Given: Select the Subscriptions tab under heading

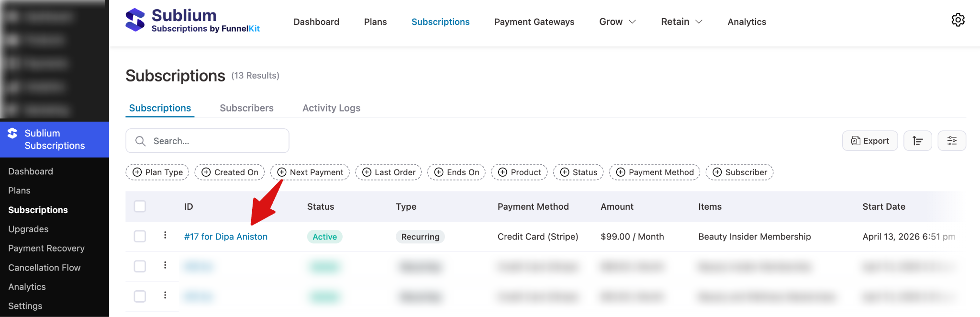Looking at the screenshot, I should [x=160, y=108].
